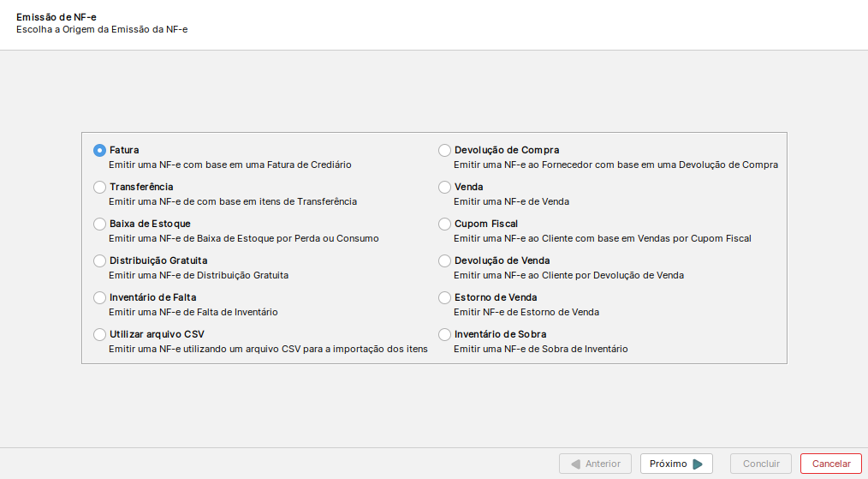Select the Fatura radio option
This screenshot has width=868, height=479.
(99, 150)
